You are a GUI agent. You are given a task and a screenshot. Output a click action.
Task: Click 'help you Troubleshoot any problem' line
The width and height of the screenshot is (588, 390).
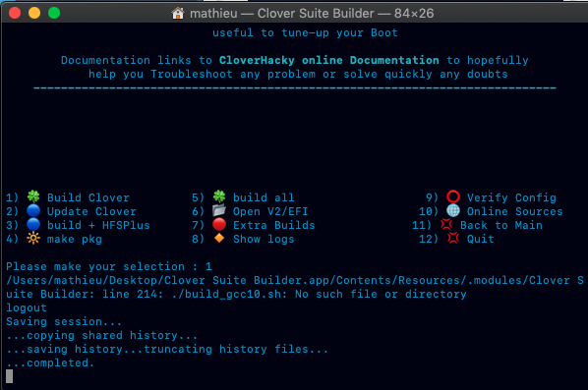[202, 74]
